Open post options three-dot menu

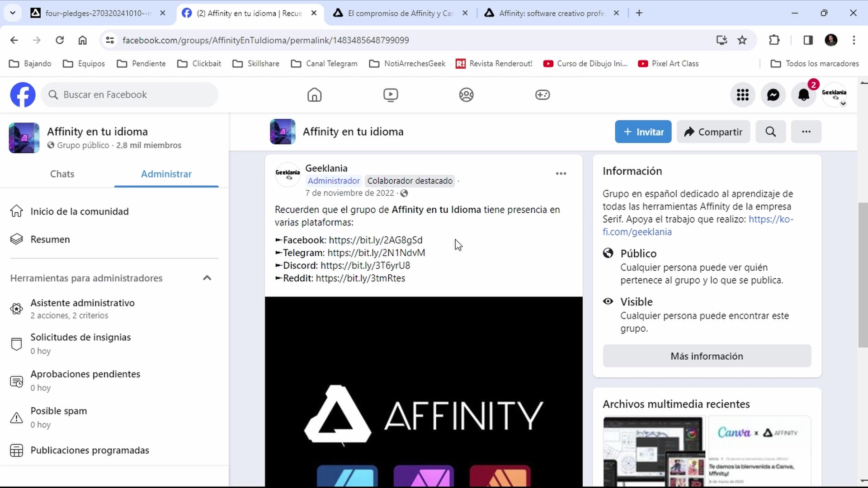tap(561, 174)
